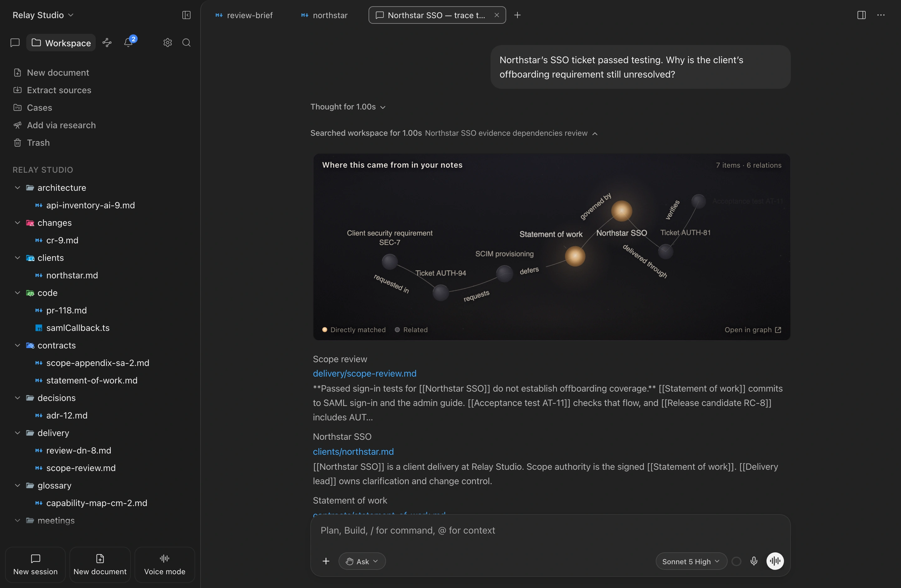Click the Statement of work graph node
901x588 pixels.
(575, 256)
